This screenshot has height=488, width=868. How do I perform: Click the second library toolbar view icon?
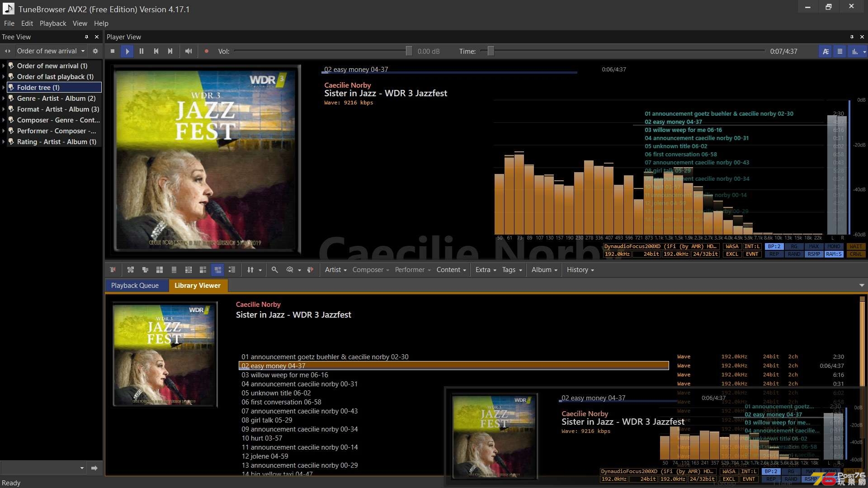(x=131, y=270)
